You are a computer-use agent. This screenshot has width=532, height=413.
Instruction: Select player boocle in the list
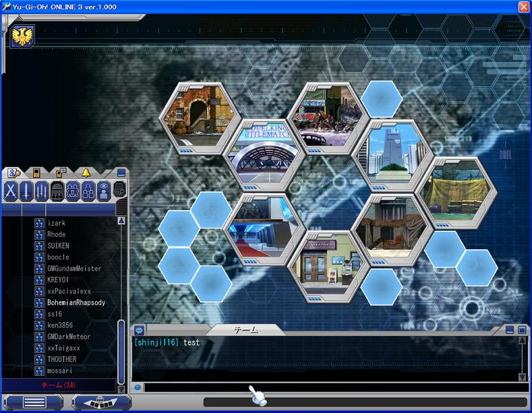click(x=58, y=257)
